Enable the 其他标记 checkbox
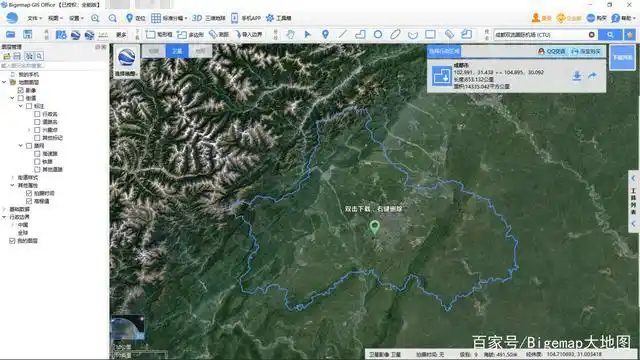The width and height of the screenshot is (640, 360). (x=37, y=138)
